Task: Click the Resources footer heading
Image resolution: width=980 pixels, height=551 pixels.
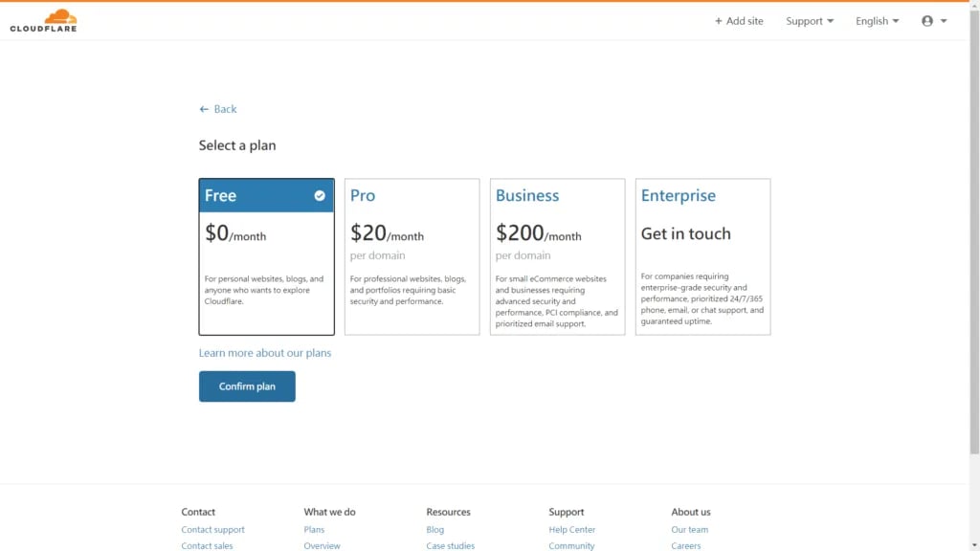Action: [448, 512]
